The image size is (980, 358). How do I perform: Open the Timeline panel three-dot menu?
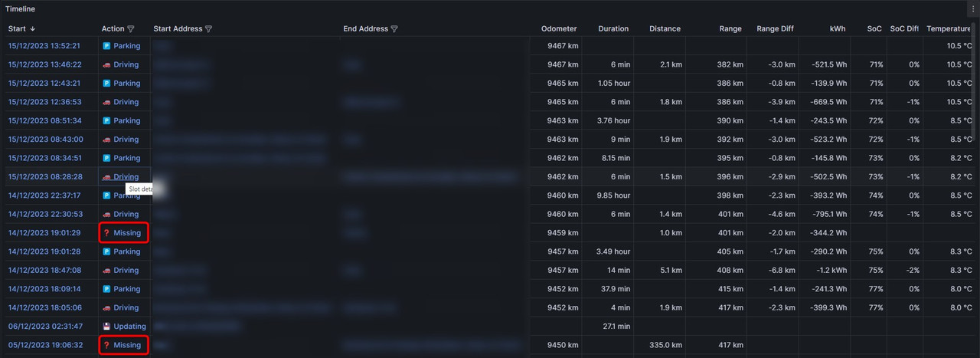(x=972, y=8)
